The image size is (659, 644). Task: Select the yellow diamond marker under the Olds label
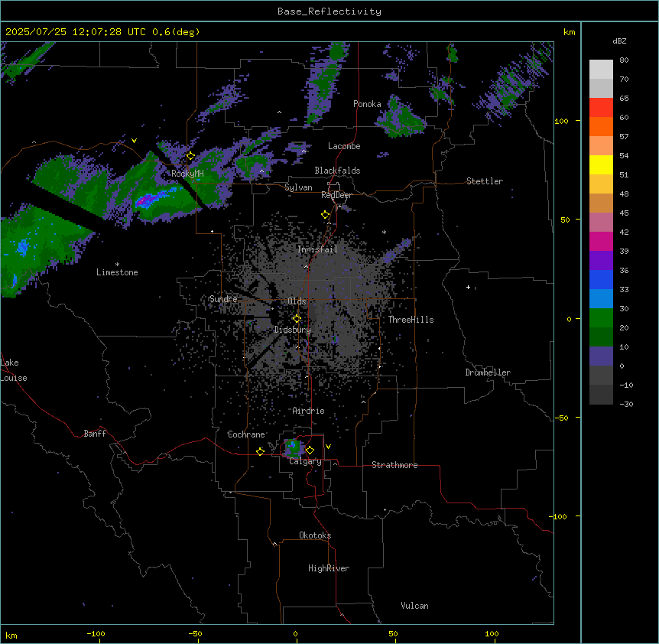click(297, 319)
